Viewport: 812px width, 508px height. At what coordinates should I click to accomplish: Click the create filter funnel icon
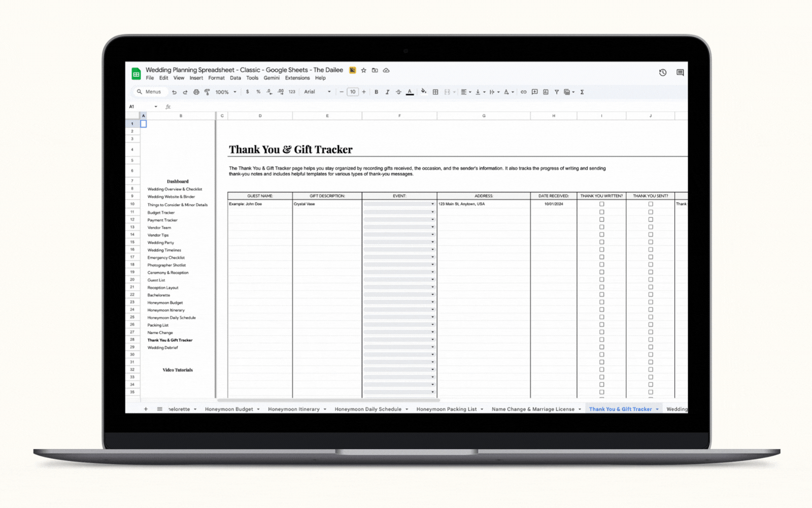[x=557, y=92]
